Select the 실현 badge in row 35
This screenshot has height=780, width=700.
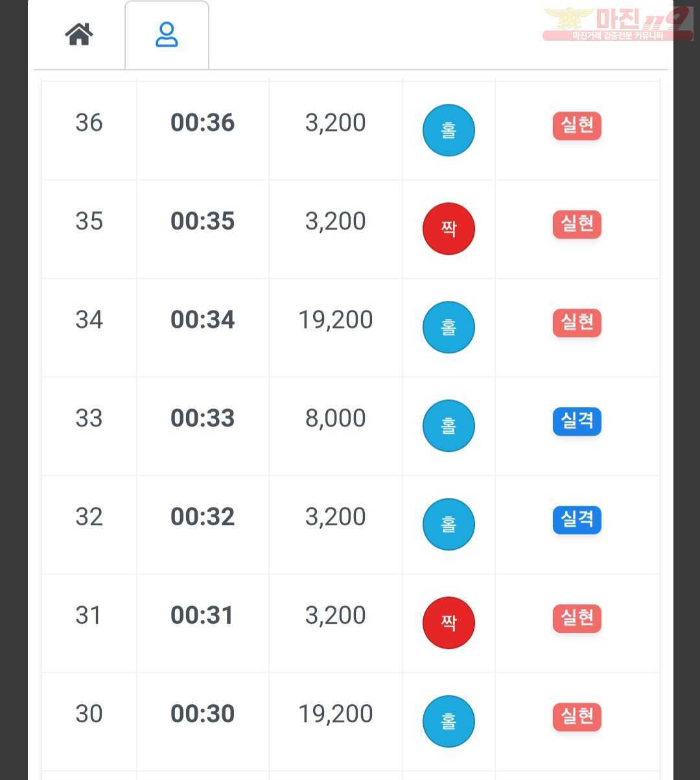tap(577, 224)
